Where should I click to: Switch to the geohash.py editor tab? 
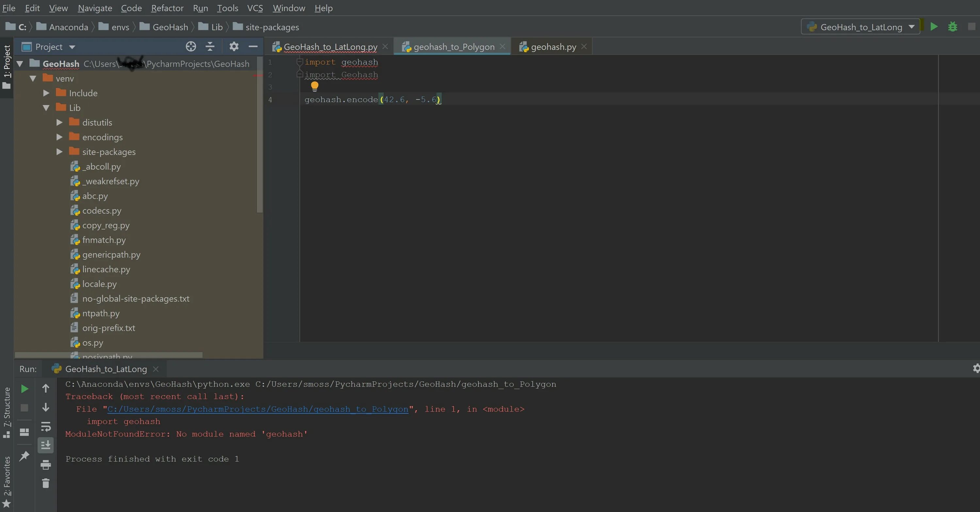click(553, 47)
